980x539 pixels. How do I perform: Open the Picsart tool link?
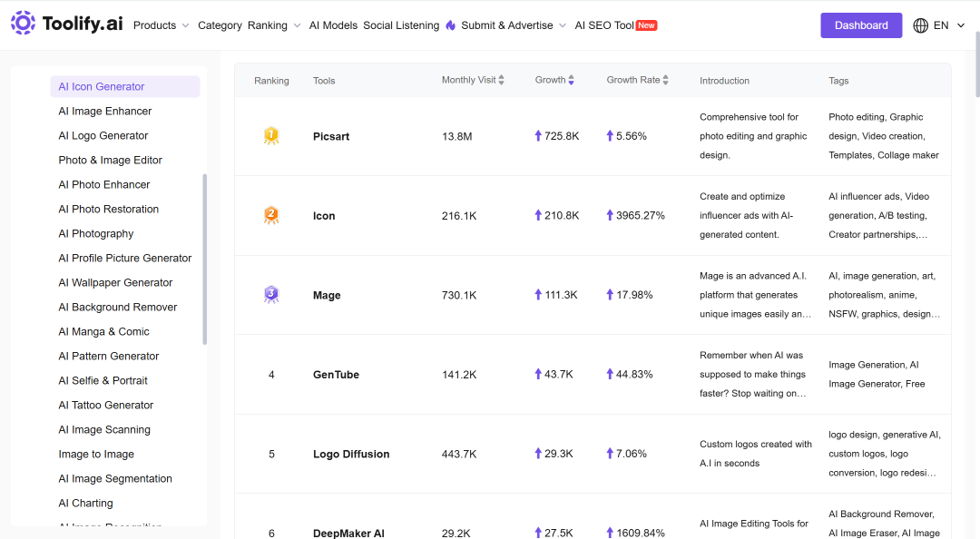tap(331, 136)
